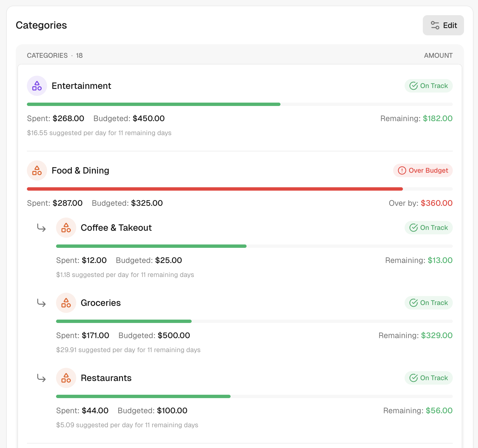
Task: Open the Entertainment category title
Action: point(81,86)
